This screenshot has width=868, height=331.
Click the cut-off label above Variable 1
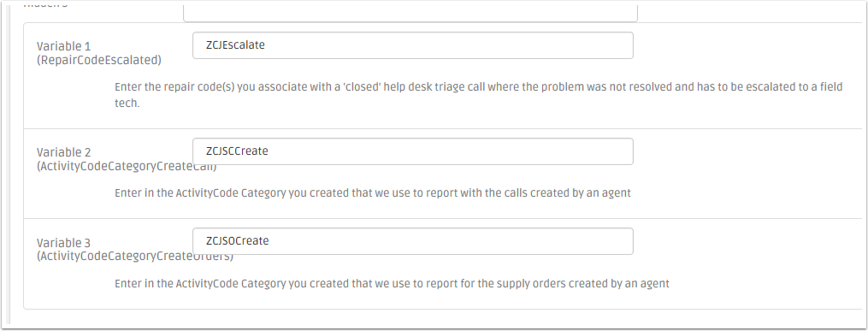45,5
